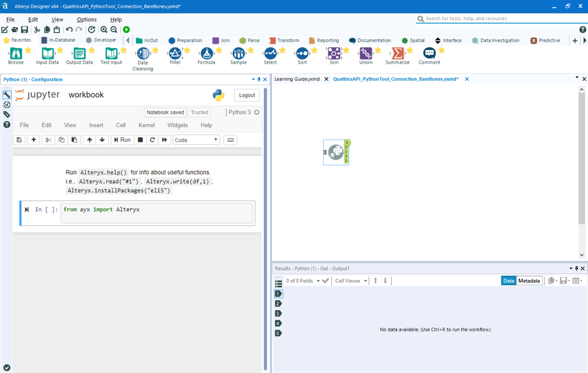Select the Select tool in the palette
This screenshot has height=373, width=588.
coord(270,56)
